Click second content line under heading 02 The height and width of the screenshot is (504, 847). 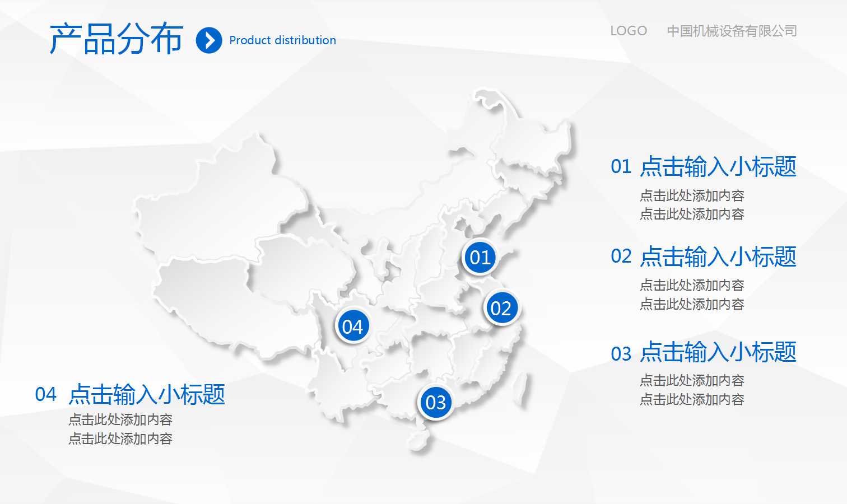point(692,304)
